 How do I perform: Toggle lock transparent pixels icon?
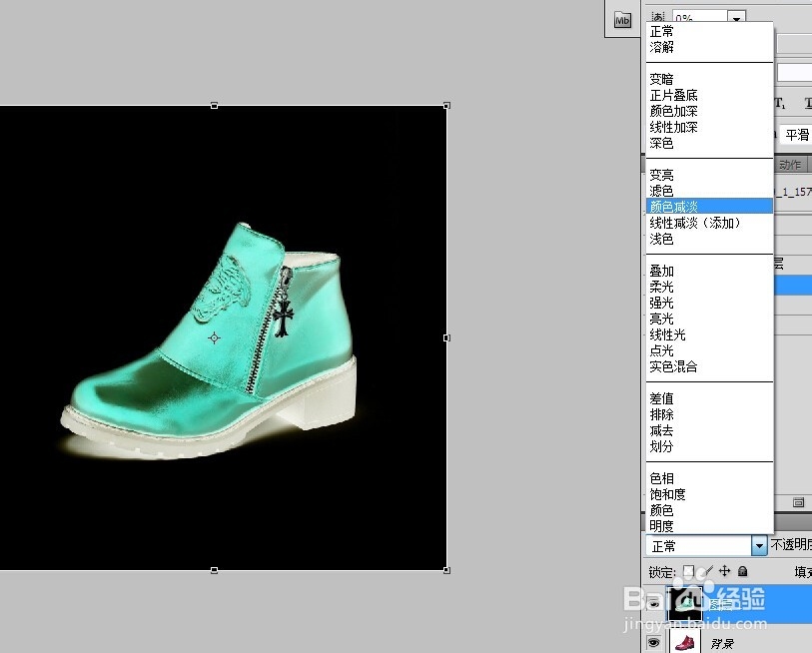(688, 571)
